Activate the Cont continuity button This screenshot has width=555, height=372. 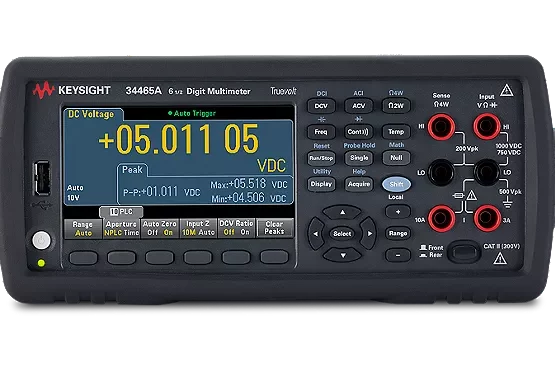click(x=359, y=132)
